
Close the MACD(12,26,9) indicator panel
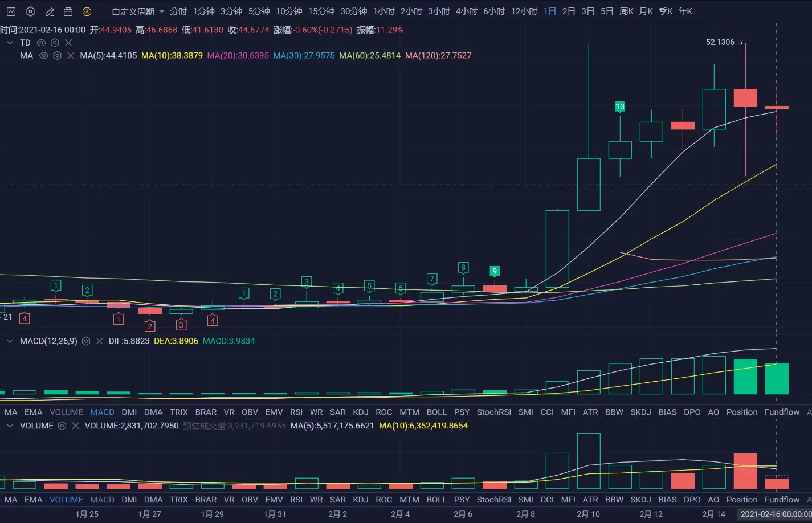coord(99,341)
